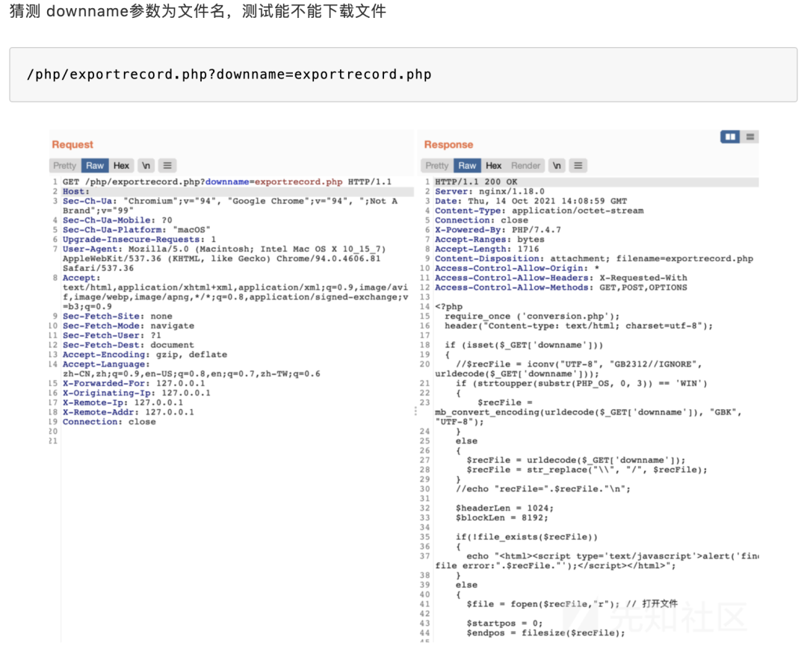The width and height of the screenshot is (807, 672).
Task: Toggle \n non-printable characters in Request panel
Action: (146, 166)
